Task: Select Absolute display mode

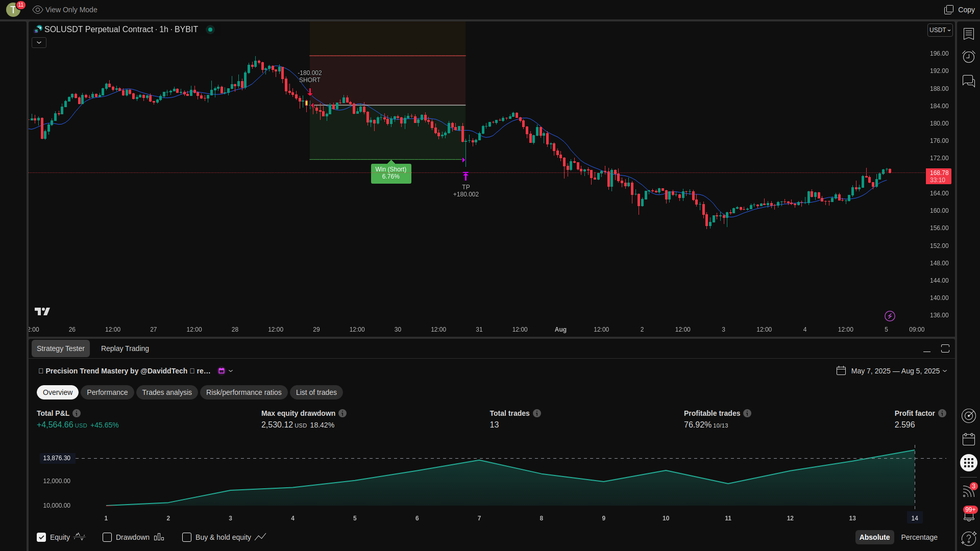Action: [874, 537]
